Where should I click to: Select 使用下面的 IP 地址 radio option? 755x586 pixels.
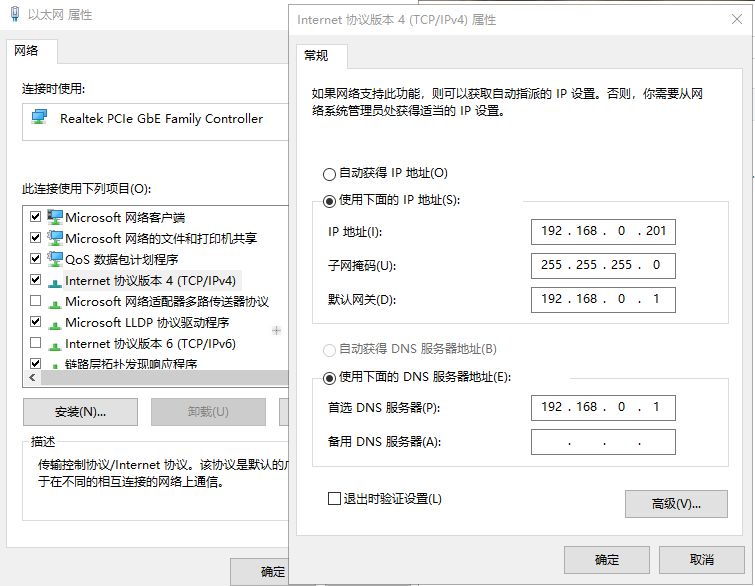click(329, 200)
